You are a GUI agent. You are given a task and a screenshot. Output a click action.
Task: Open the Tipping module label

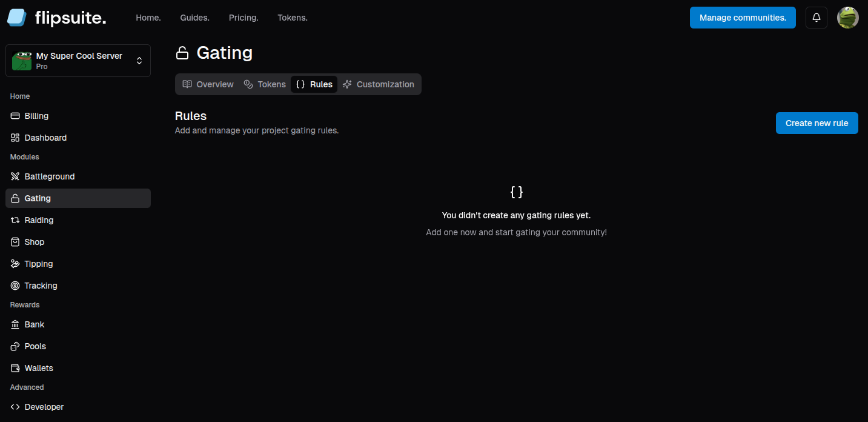(x=39, y=264)
